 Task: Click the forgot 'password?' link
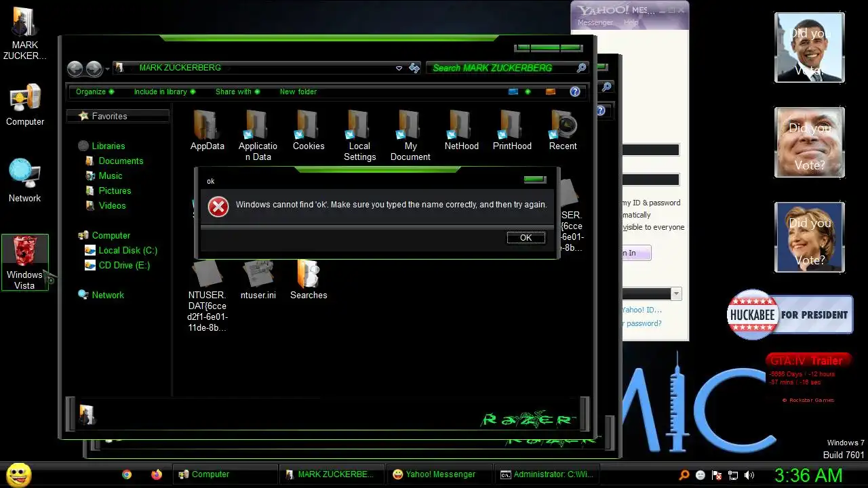coord(642,323)
